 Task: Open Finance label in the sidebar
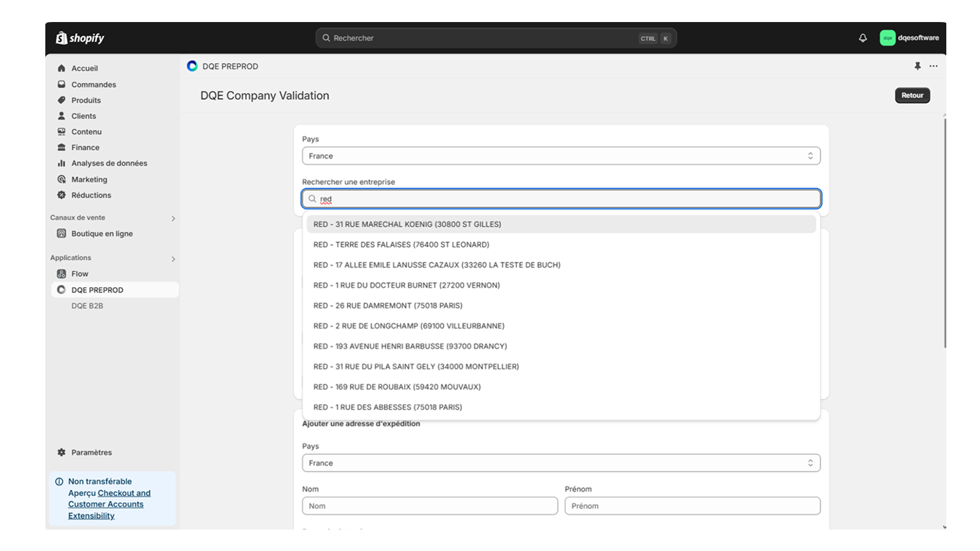point(85,148)
